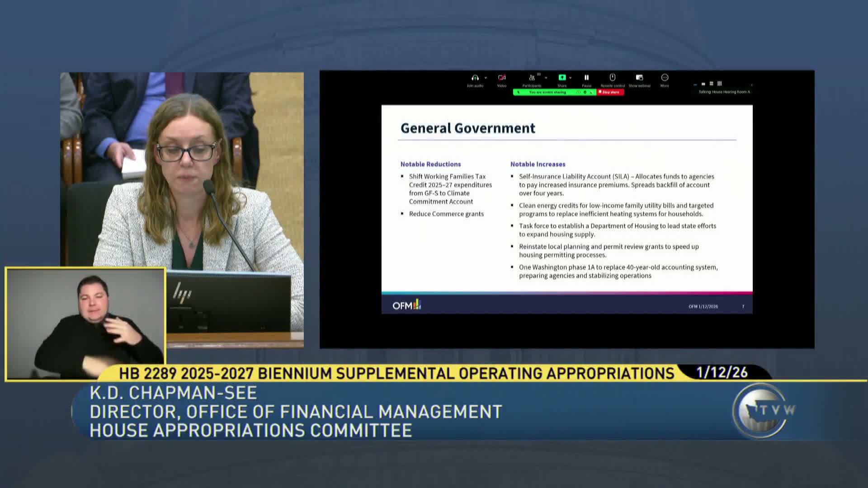Minimize the video panel dash icon
Viewport: 868px width, 488px height.
pyautogui.click(x=695, y=84)
